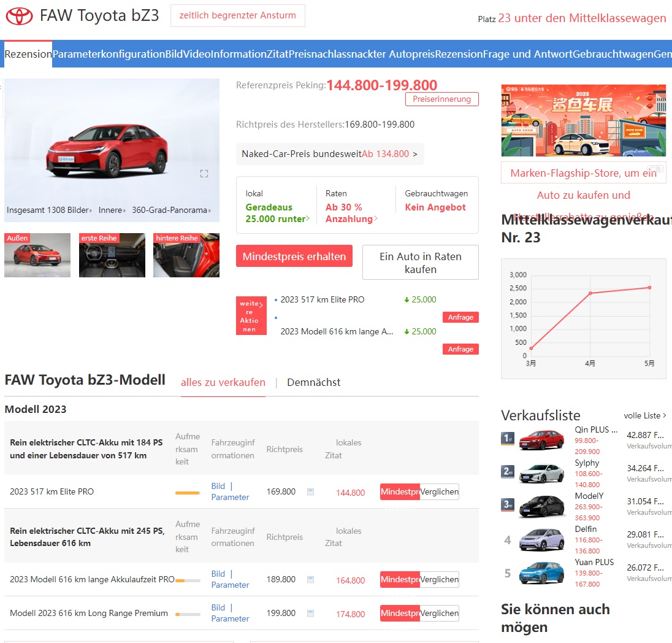Image resolution: width=672 pixels, height=643 pixels.
Task: Select the Demnächst tab
Action: 314,383
